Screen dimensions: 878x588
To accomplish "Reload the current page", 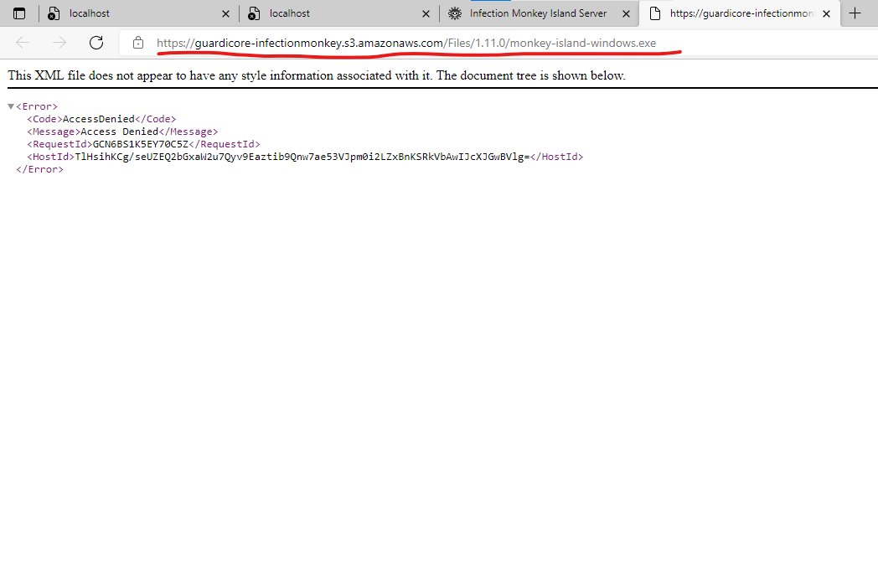I will pyautogui.click(x=96, y=43).
